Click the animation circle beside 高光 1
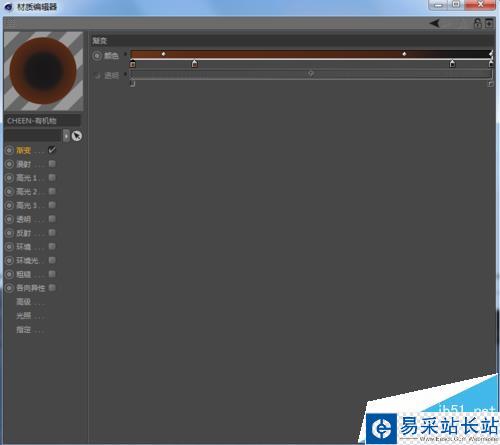Viewport: 500px width, 445px height. [9, 178]
